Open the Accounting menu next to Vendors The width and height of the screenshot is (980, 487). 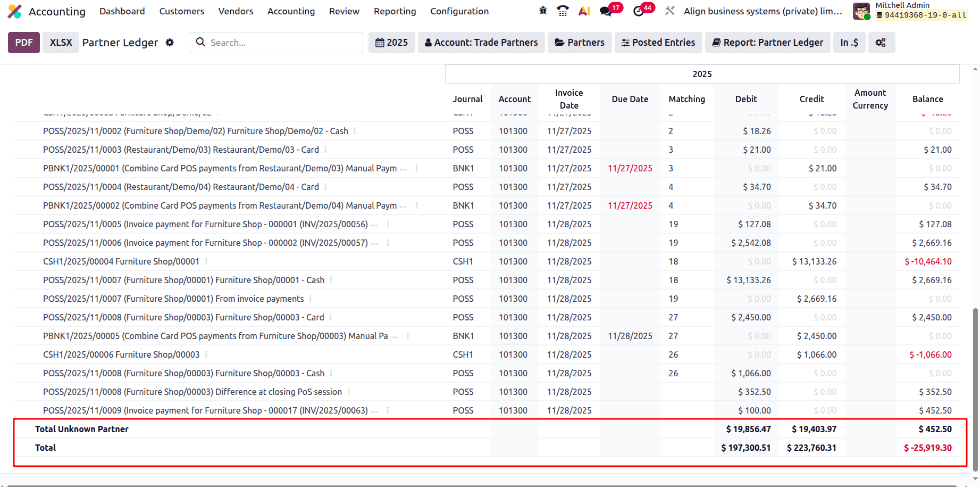tap(291, 11)
